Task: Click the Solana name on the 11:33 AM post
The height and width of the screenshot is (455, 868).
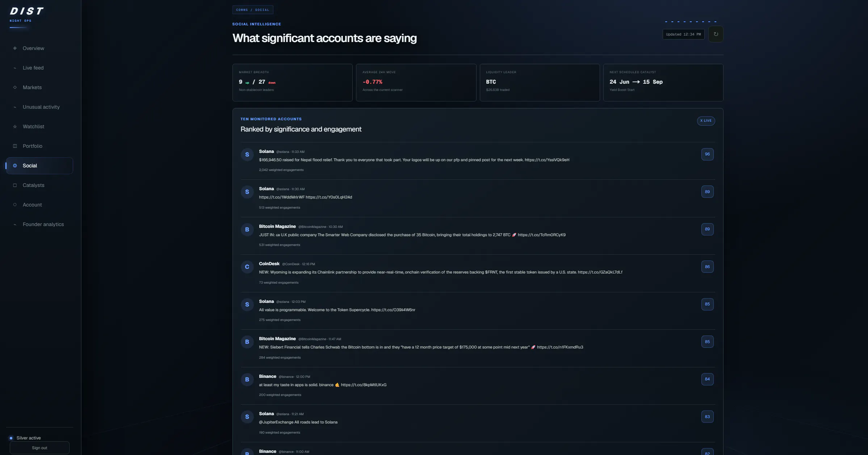Action: [267, 151]
